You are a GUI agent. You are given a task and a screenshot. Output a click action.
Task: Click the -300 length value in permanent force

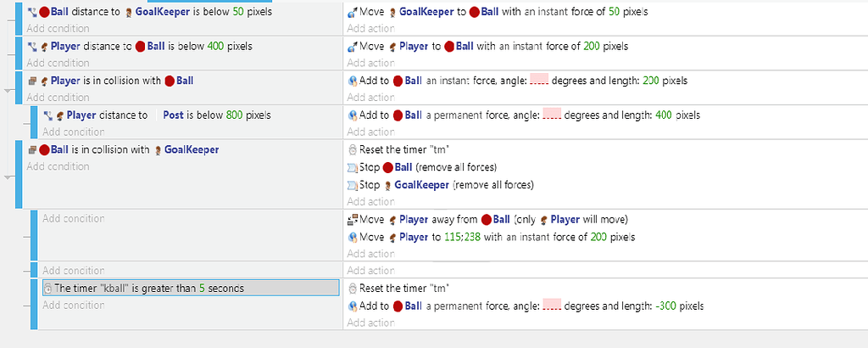665,306
